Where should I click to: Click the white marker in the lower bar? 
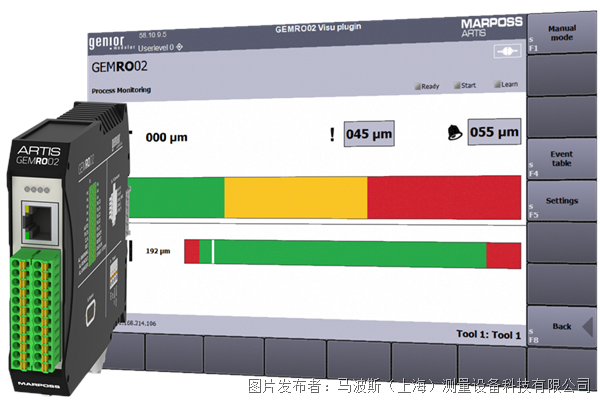pos(212,252)
